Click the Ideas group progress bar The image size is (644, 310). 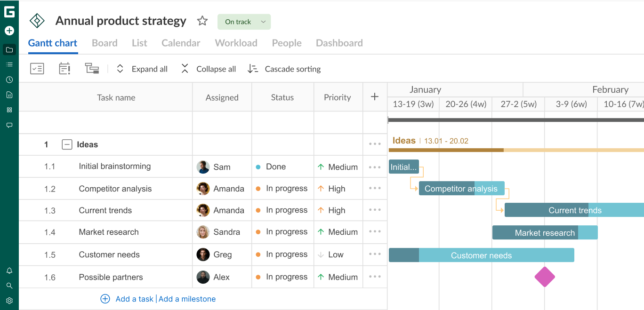coord(471,150)
